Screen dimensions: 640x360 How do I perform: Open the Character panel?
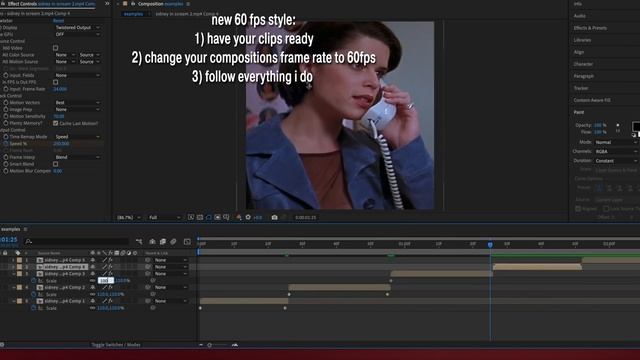[x=583, y=64]
